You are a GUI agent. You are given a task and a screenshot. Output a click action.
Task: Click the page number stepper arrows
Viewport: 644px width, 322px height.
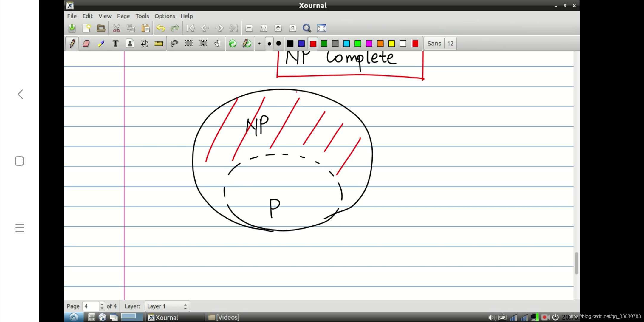coord(102,306)
